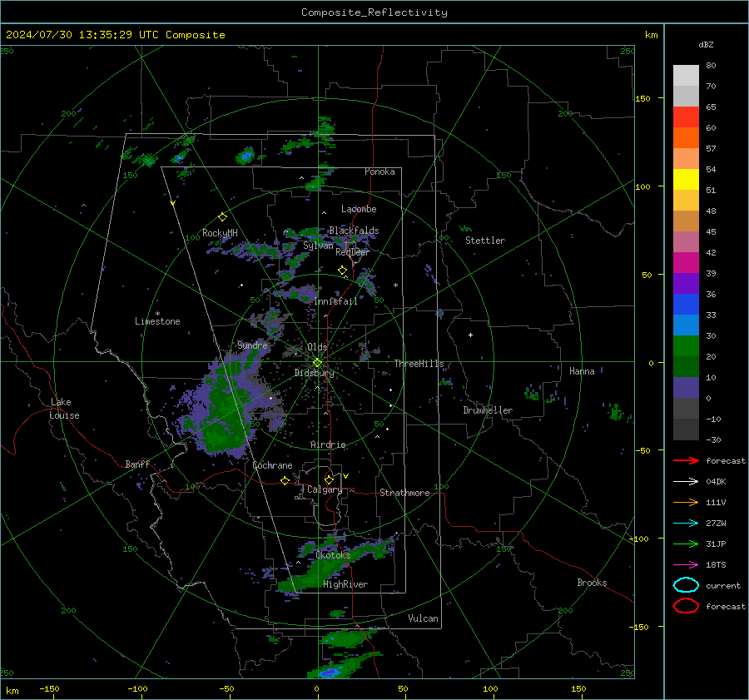Click the Lacombe town label
749x700 pixels.
[359, 209]
